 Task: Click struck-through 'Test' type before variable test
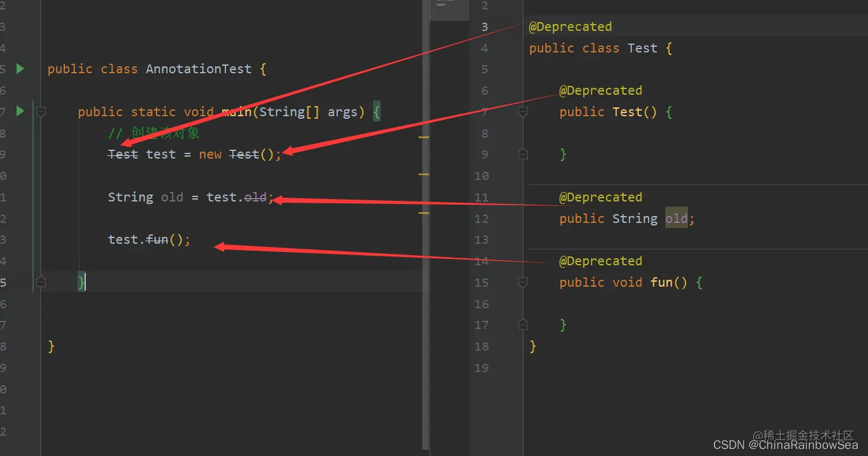(123, 154)
